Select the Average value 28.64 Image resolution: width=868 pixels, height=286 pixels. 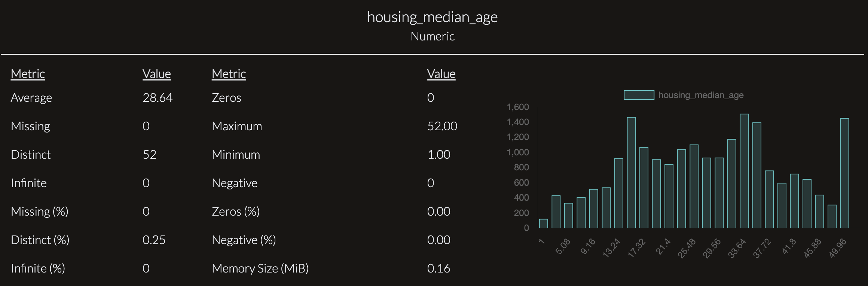[x=158, y=98]
